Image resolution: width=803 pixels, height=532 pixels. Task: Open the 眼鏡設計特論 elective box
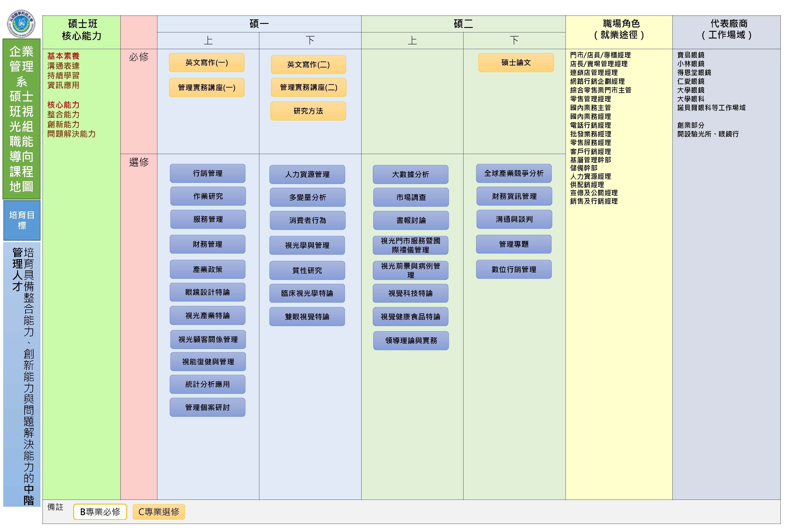[x=208, y=292]
